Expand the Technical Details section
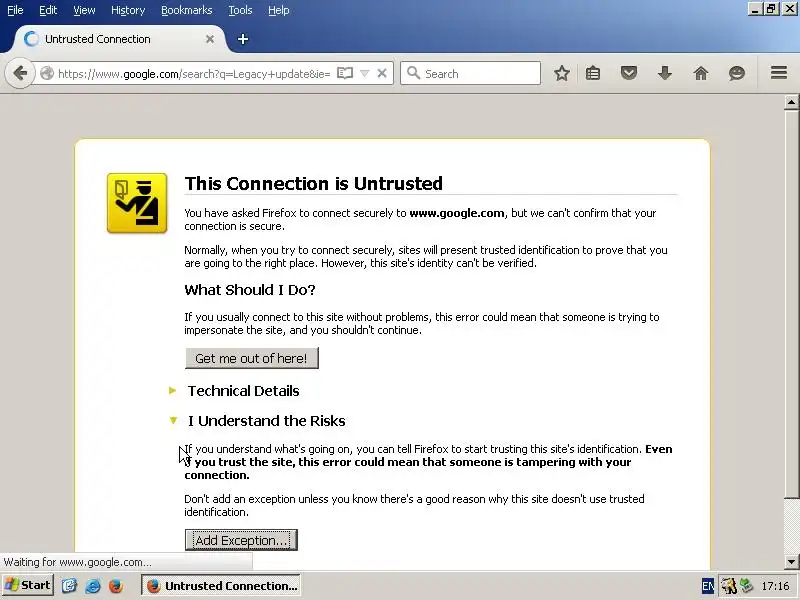This screenshot has height=600, width=800. pyautogui.click(x=243, y=391)
